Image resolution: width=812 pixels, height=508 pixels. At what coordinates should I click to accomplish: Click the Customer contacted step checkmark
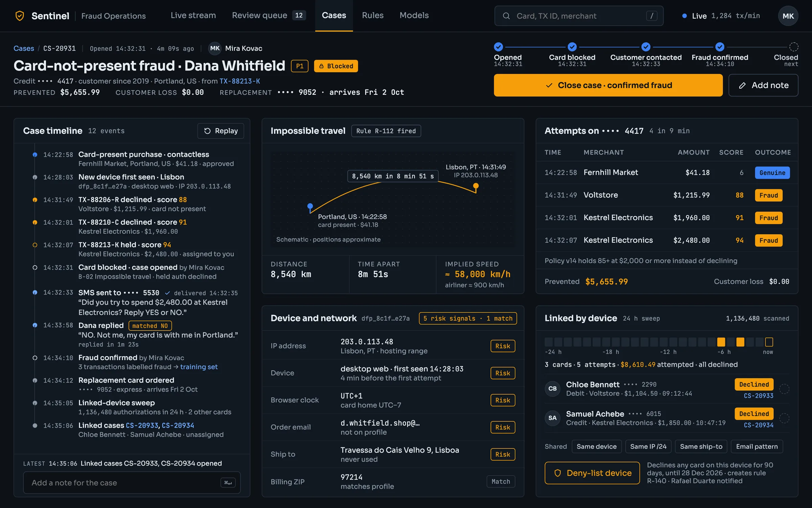646,47
